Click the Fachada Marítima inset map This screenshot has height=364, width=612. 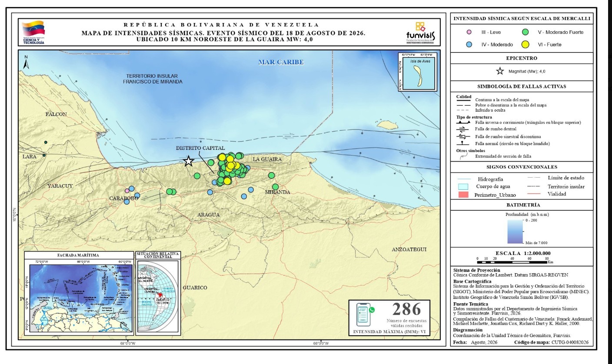pyautogui.click(x=78, y=293)
